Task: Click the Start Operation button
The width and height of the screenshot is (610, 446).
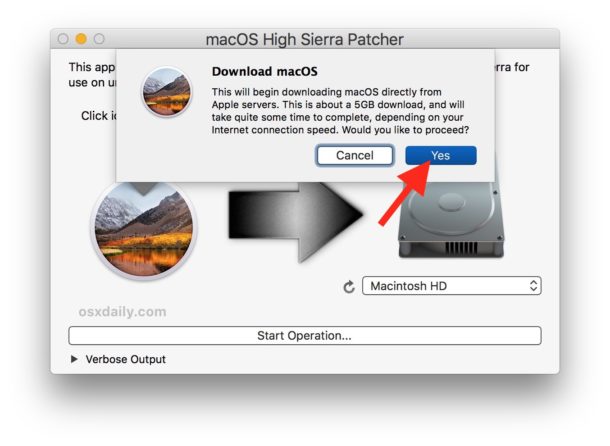Action: pos(305,335)
